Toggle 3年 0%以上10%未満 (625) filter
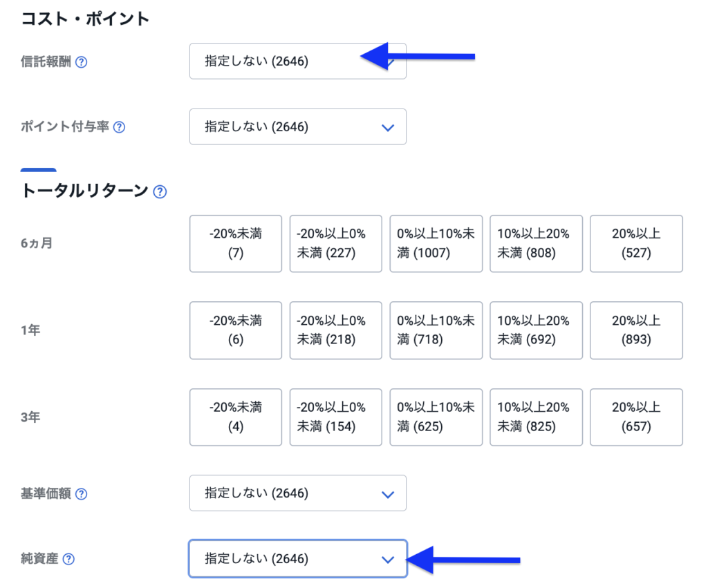708x588 pixels. click(x=436, y=417)
